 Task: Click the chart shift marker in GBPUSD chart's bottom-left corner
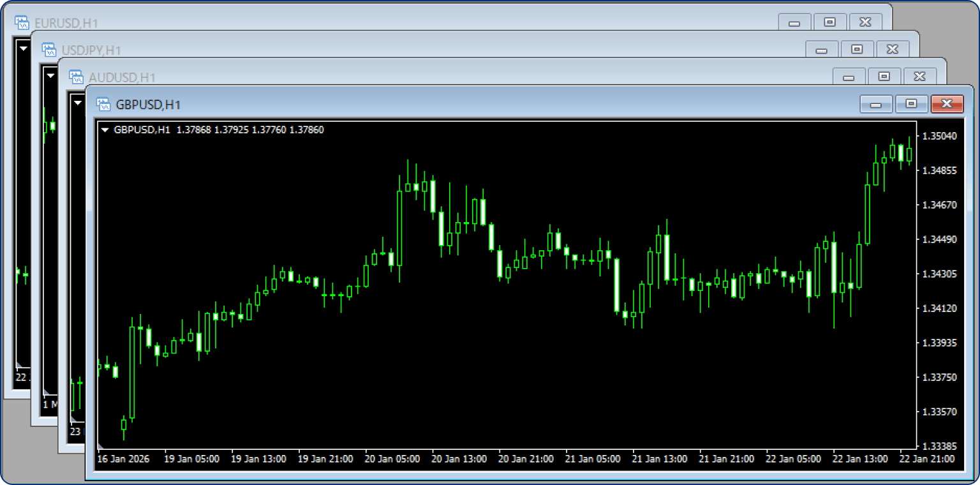(x=101, y=445)
